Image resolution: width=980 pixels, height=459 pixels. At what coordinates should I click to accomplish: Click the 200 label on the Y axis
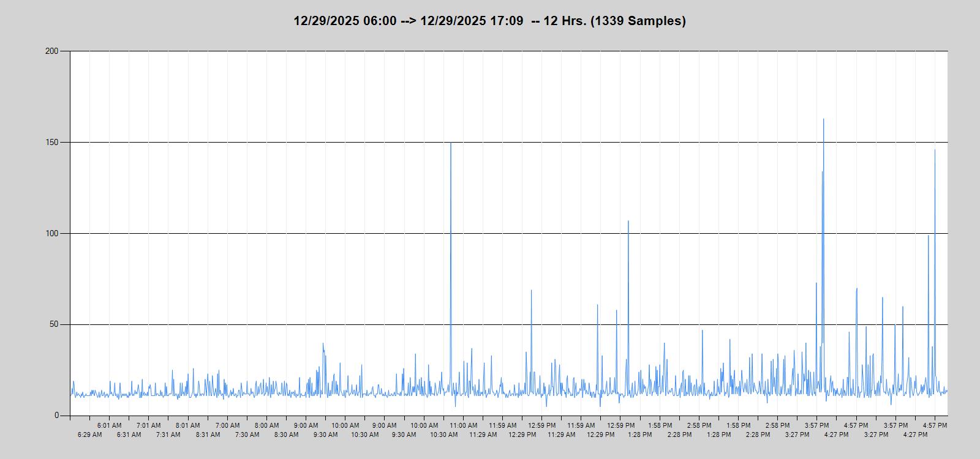pyautogui.click(x=52, y=51)
